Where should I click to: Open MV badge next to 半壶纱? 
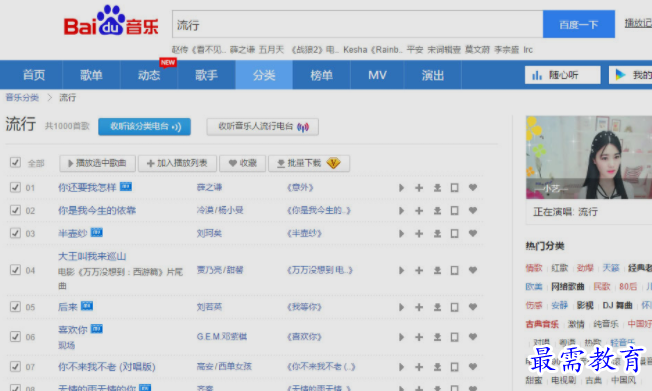coord(97,233)
